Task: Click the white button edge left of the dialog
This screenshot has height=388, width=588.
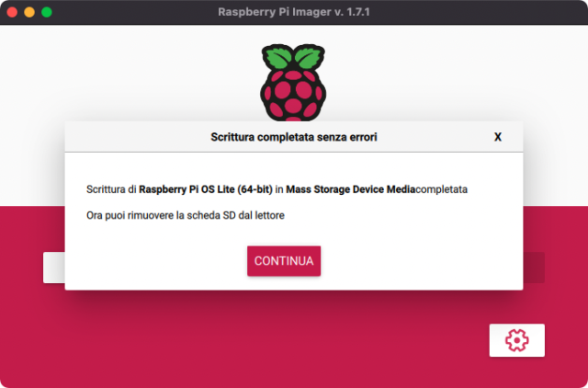Action: coord(53,268)
